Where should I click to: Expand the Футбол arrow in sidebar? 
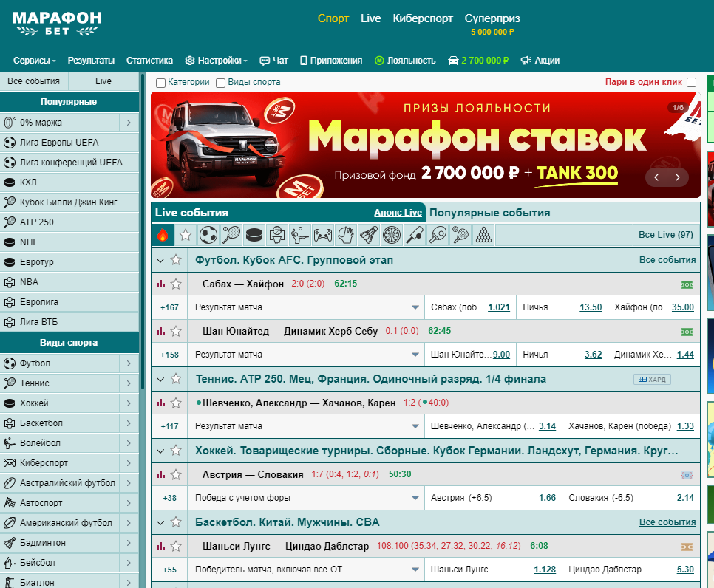click(x=129, y=363)
